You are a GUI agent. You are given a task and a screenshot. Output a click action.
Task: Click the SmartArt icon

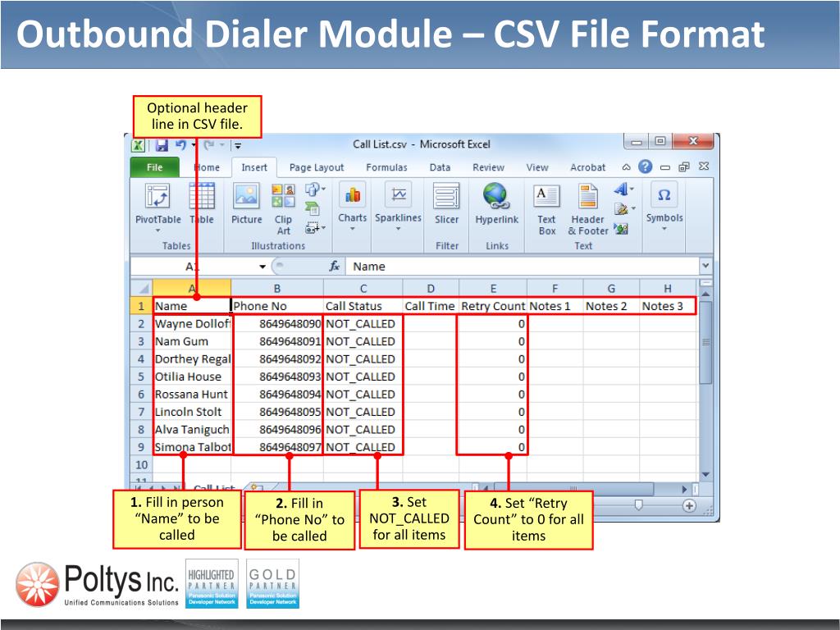[x=313, y=209]
